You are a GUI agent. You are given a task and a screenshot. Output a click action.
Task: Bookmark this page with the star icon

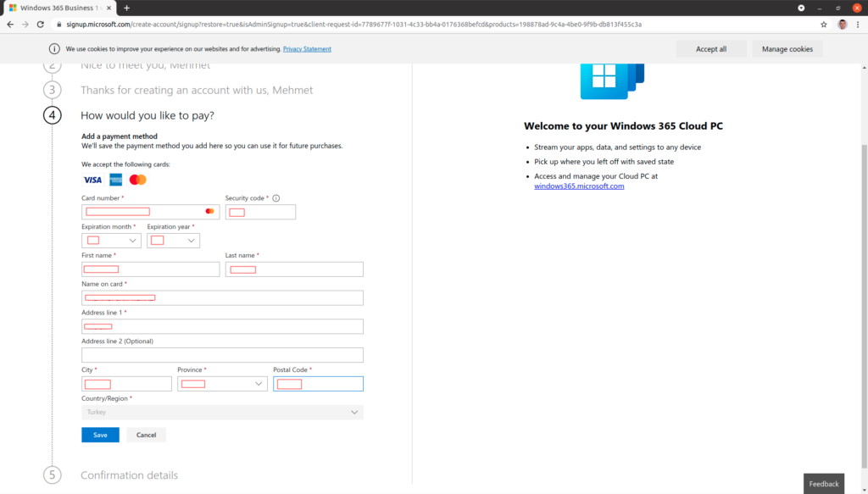(824, 25)
